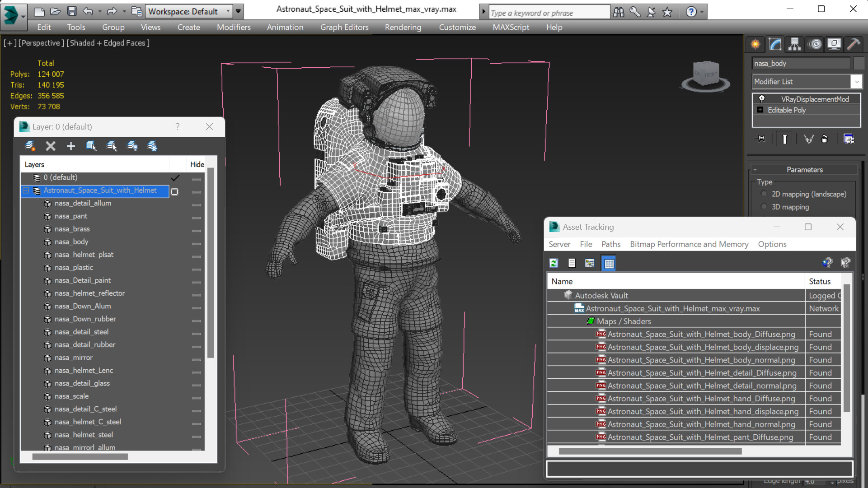
Task: Expand the Editable Poly plus sign
Action: 760,110
